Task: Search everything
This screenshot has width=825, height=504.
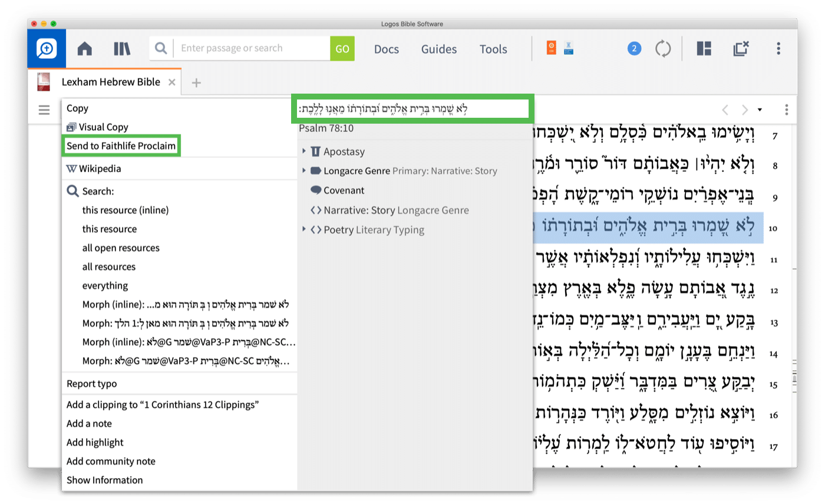Action: pyautogui.click(x=105, y=286)
